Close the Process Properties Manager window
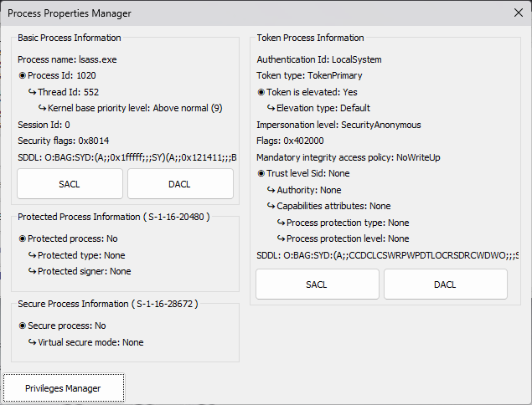The width and height of the screenshot is (532, 405). (517, 13)
